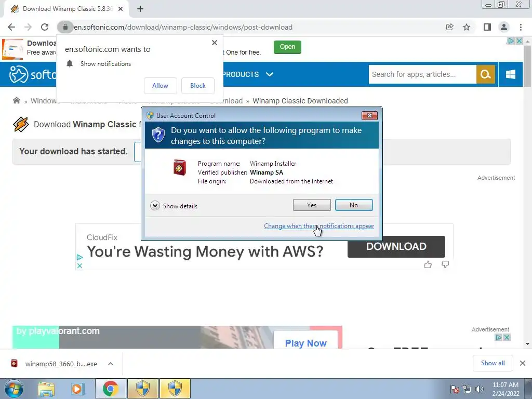Click the forward navigation arrow
Screen dimensions: 532x399
pos(28,27)
